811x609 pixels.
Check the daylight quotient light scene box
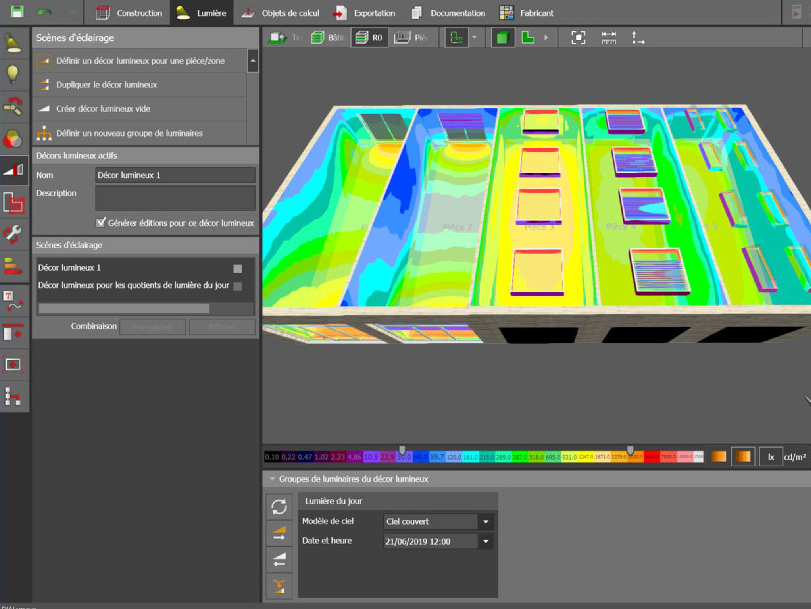237,286
